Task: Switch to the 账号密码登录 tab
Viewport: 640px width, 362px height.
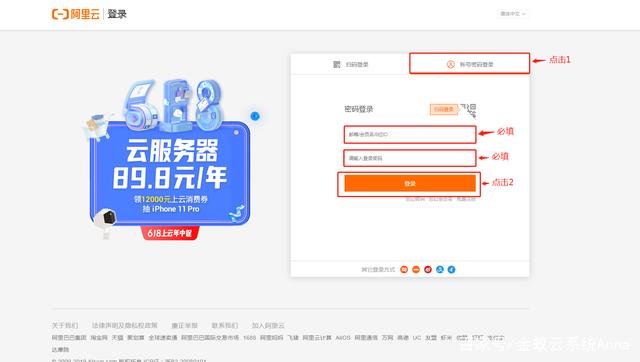Action: click(x=470, y=64)
